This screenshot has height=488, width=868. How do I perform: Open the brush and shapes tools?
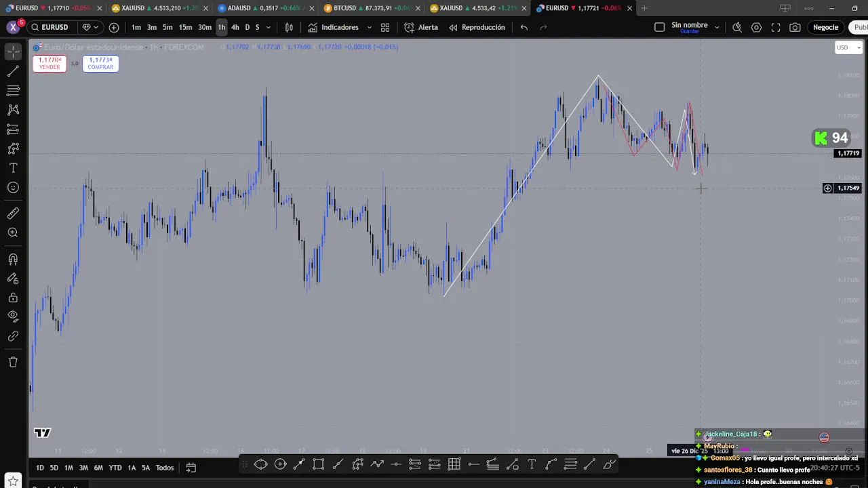(13, 148)
